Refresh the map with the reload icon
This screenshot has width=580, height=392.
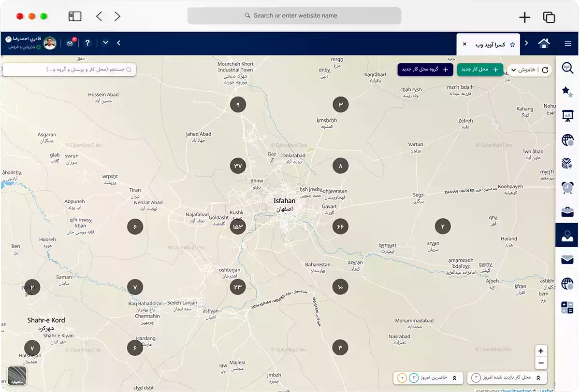[545, 70]
